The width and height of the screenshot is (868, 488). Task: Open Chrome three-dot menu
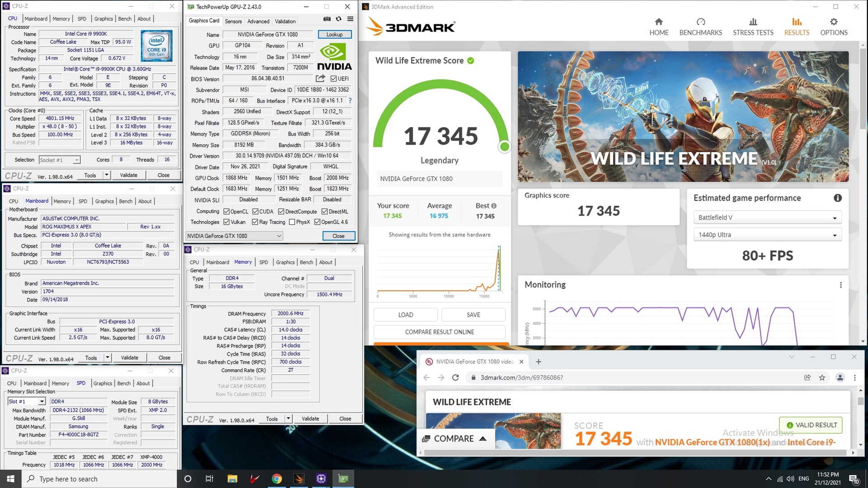click(854, 378)
